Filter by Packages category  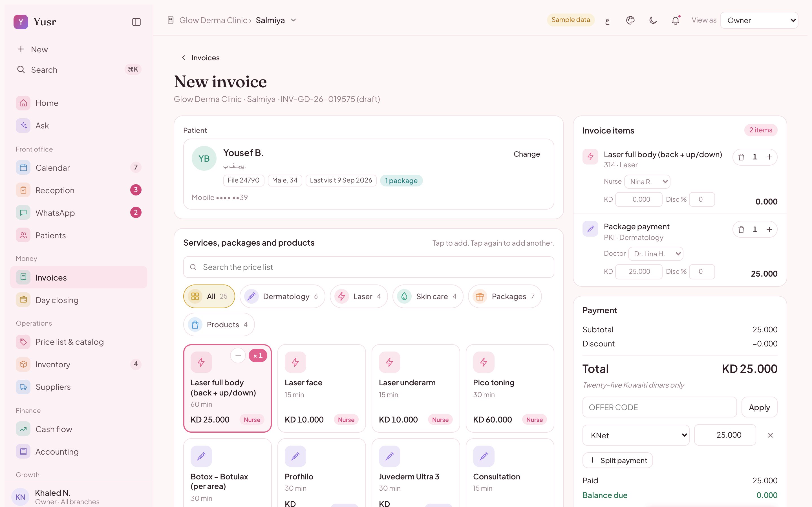(x=504, y=296)
